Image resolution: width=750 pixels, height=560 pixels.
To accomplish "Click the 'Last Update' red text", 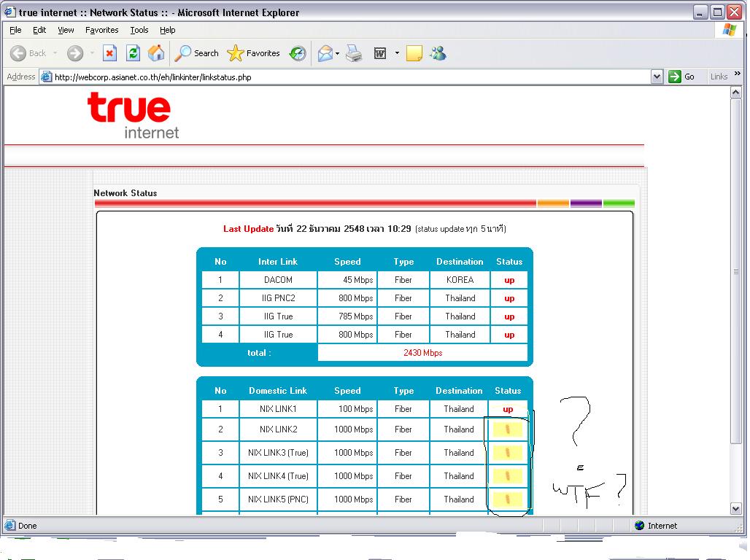I will (248, 228).
